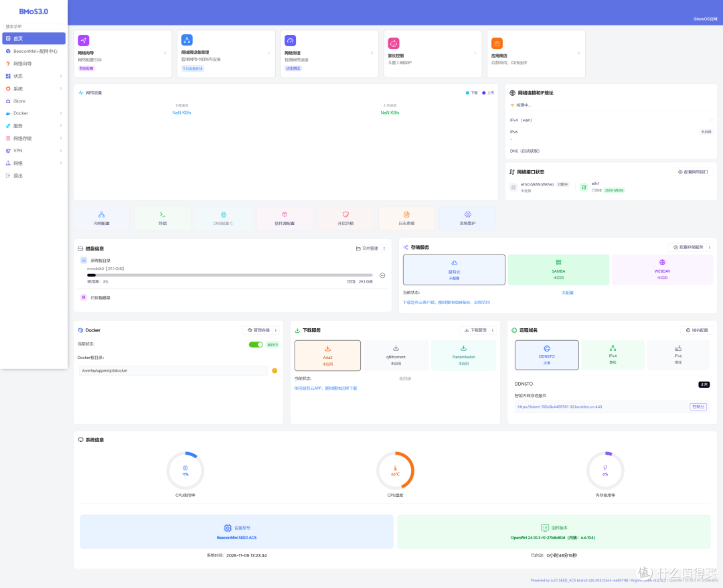Open the system maintenance gear tile
This screenshot has height=588, width=723.
click(467, 218)
